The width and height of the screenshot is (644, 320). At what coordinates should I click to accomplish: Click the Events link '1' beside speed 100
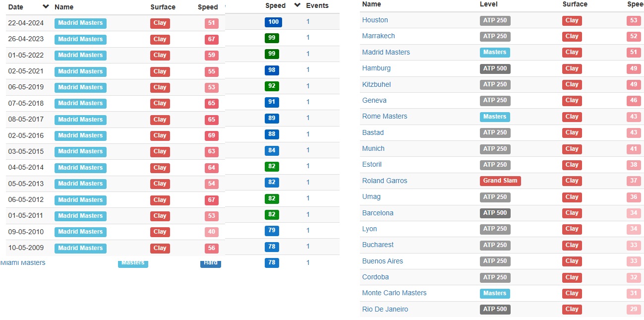tap(308, 21)
